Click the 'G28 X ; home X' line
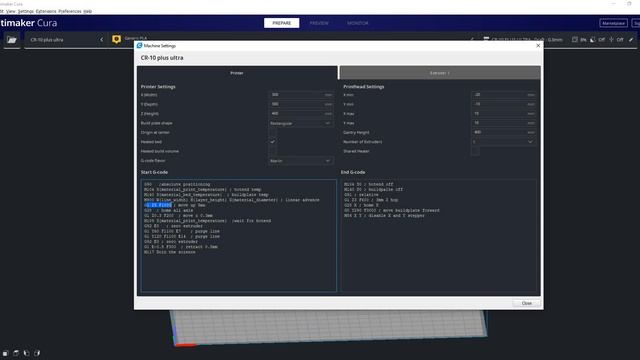 (361, 205)
